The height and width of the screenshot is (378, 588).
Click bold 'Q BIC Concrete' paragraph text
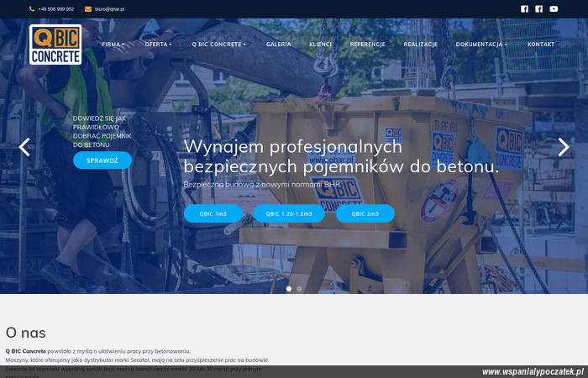[x=26, y=351]
